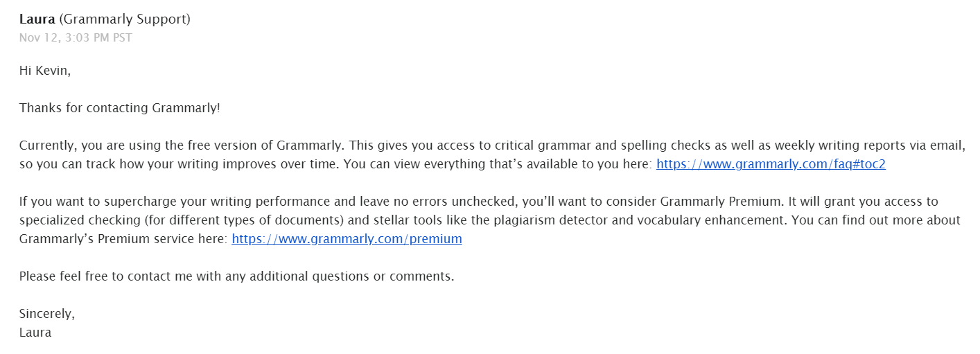Screen dimensions: 980x354
Task: Click the sender name Laura in header
Action: [x=37, y=19]
